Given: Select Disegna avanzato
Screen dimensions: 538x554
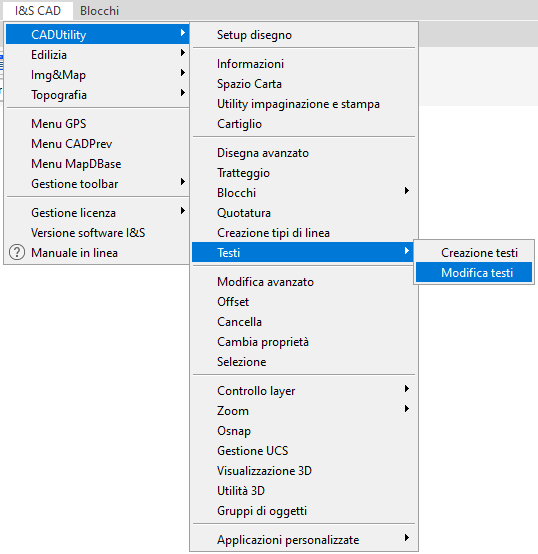Looking at the screenshot, I should point(304,153).
